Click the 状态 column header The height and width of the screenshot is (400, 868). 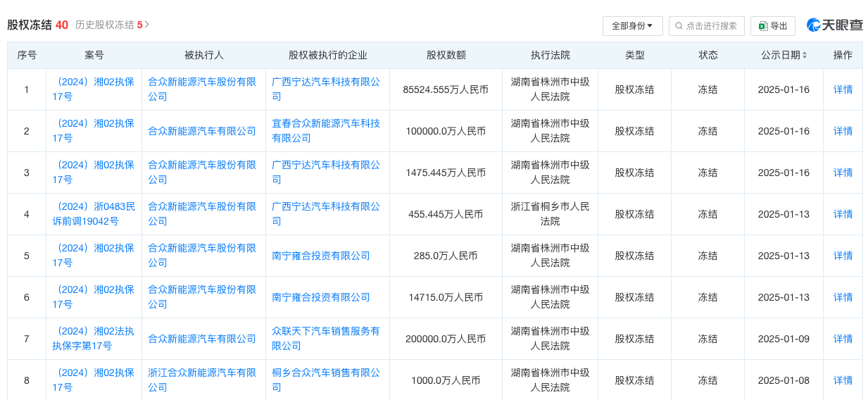coord(707,55)
